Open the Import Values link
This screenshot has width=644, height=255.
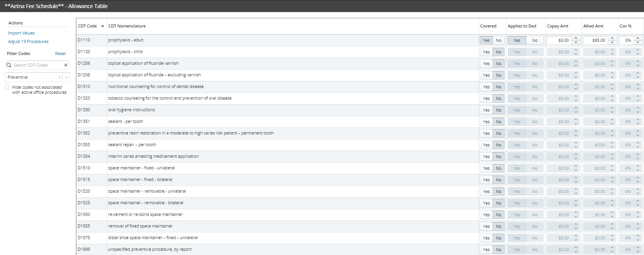(21, 33)
